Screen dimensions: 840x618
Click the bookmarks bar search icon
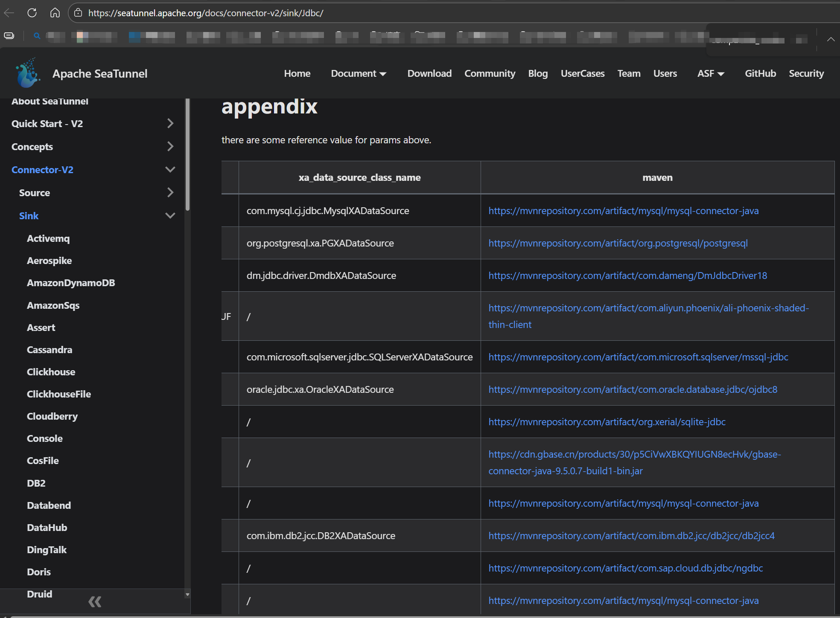click(x=37, y=36)
